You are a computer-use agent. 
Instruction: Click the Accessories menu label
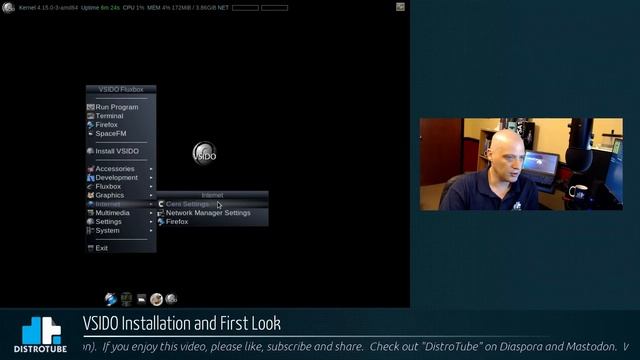click(x=115, y=169)
